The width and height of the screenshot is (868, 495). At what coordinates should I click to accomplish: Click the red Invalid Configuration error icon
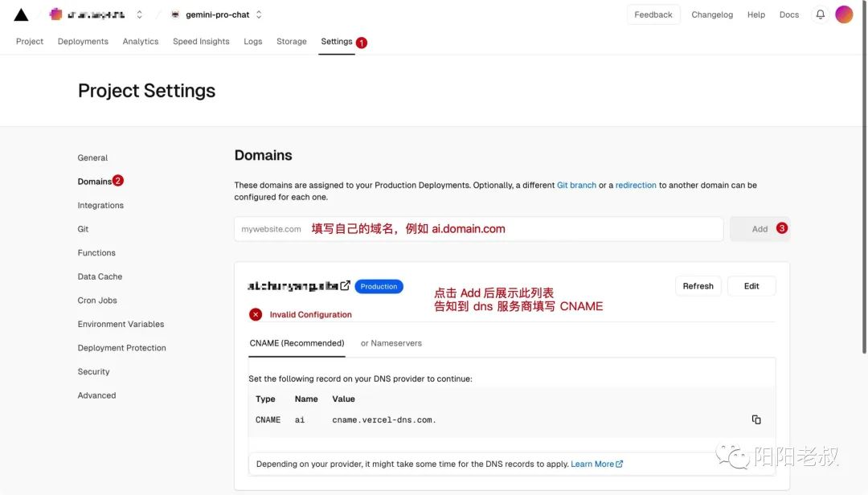click(x=256, y=314)
